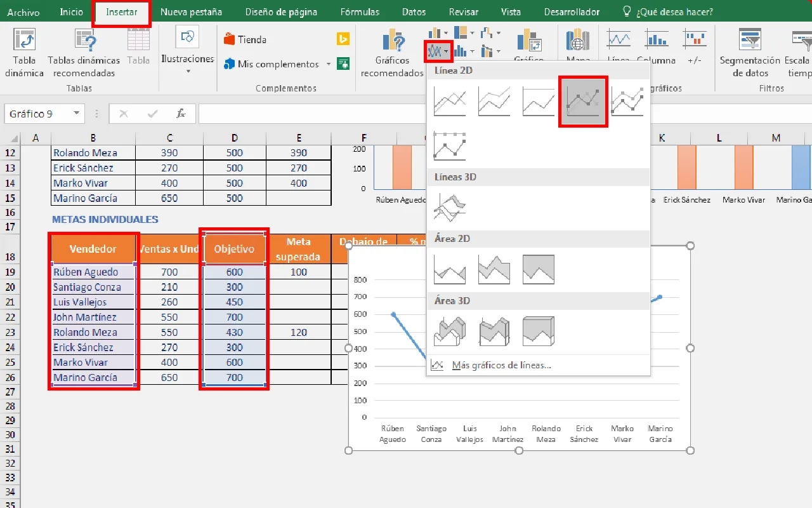Insert a Segmentación de datos slicer
Image resolution: width=812 pixels, height=508 pixels.
[x=750, y=53]
